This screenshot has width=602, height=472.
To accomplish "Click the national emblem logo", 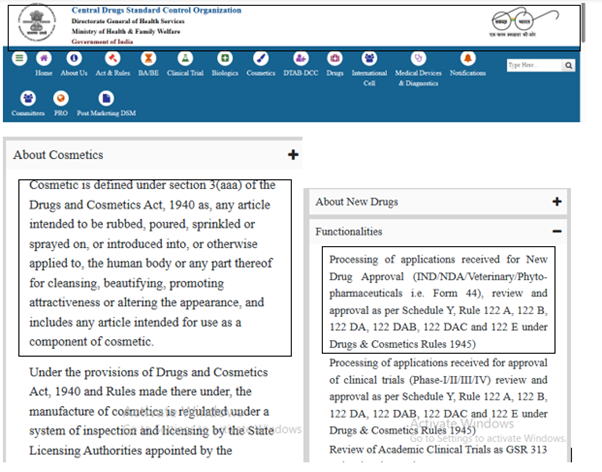I will [x=37, y=22].
